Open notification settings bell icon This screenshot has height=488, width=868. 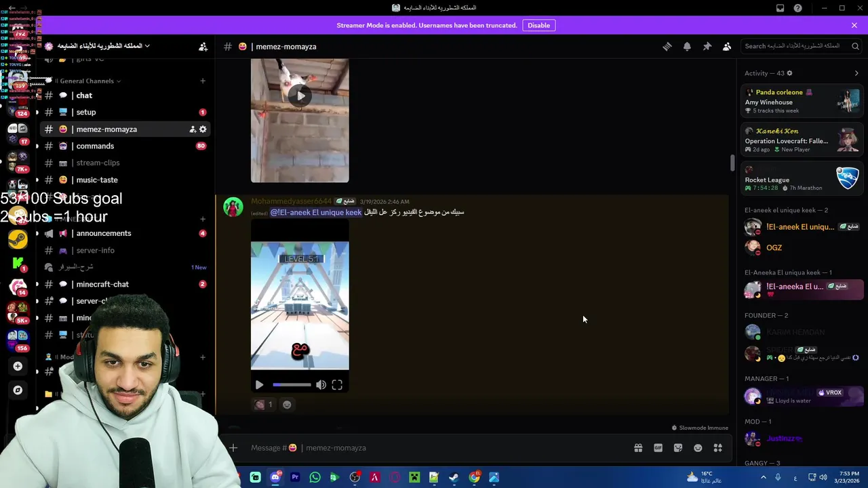[x=687, y=46]
